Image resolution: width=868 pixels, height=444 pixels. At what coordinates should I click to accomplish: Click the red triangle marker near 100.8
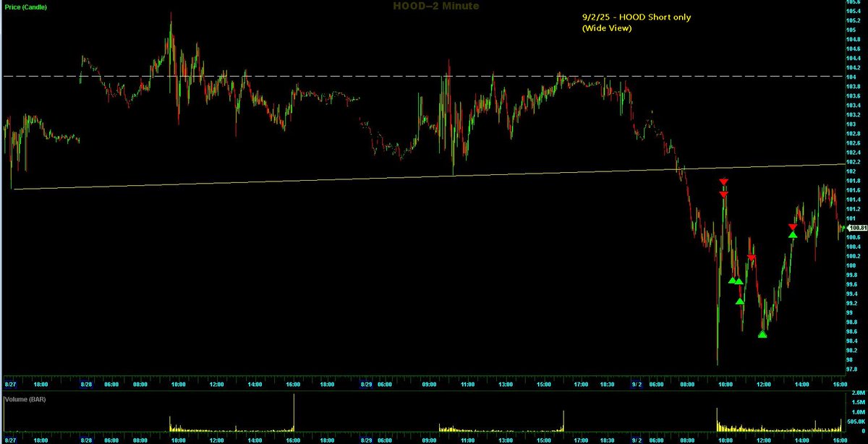[793, 228]
